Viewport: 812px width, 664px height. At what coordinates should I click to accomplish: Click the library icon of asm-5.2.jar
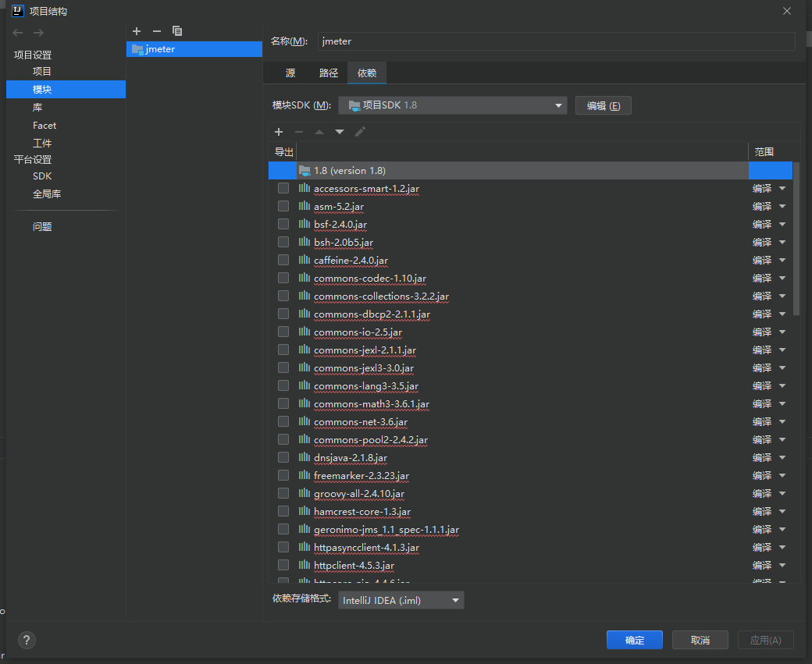pyautogui.click(x=304, y=206)
